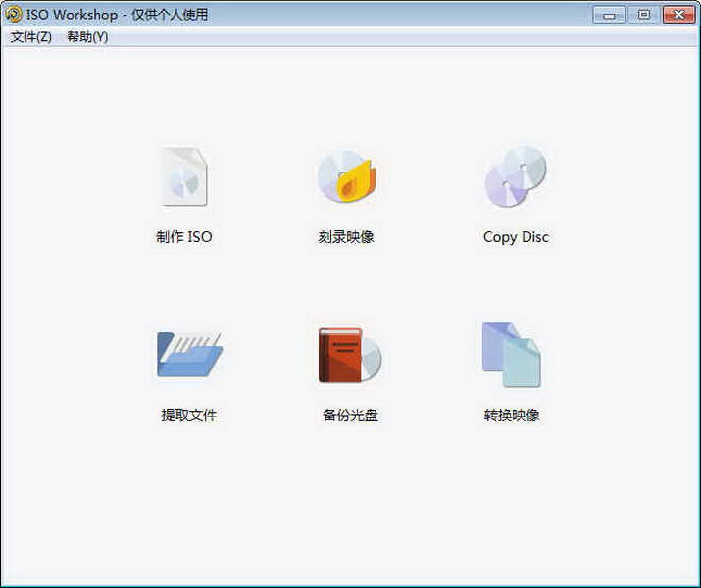Minimize the ISO Workshop window
Screen dimensions: 701x588
(x=609, y=15)
